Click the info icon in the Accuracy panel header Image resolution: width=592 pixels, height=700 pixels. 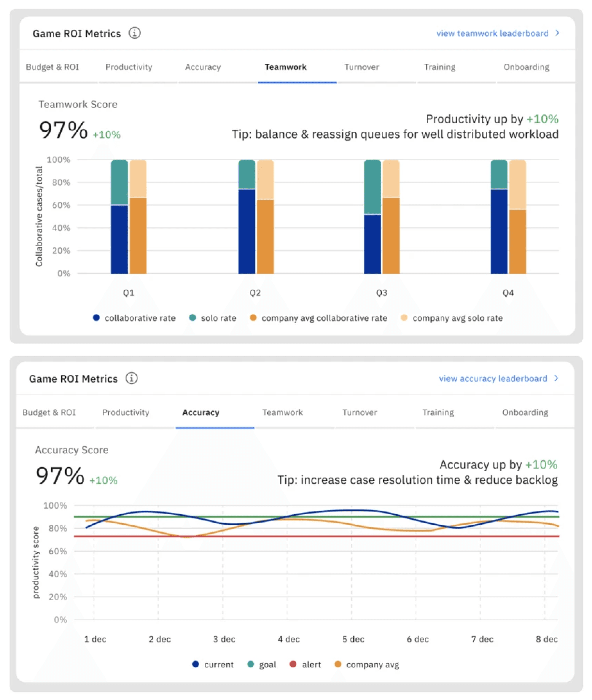click(x=132, y=378)
